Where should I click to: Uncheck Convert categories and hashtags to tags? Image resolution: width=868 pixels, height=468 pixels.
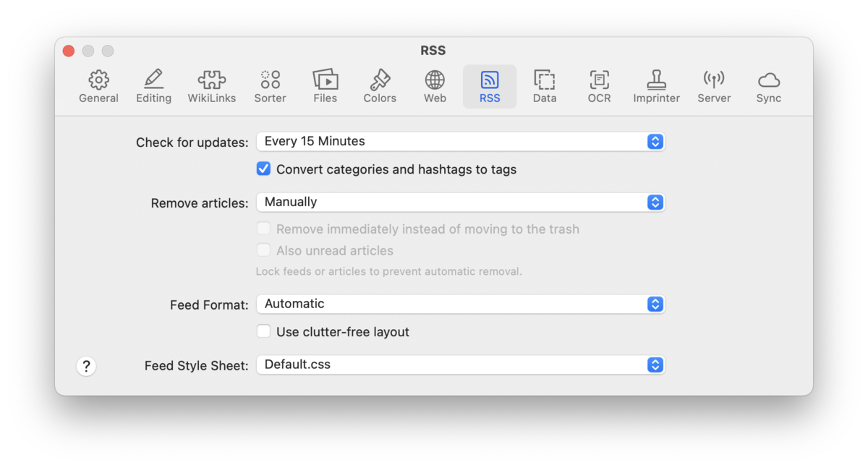[x=264, y=169]
